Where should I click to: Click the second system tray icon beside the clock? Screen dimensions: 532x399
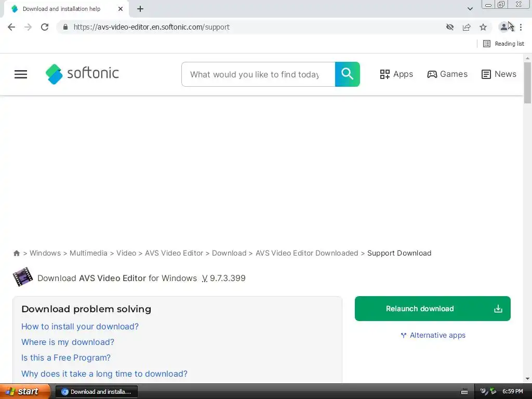[x=493, y=392]
